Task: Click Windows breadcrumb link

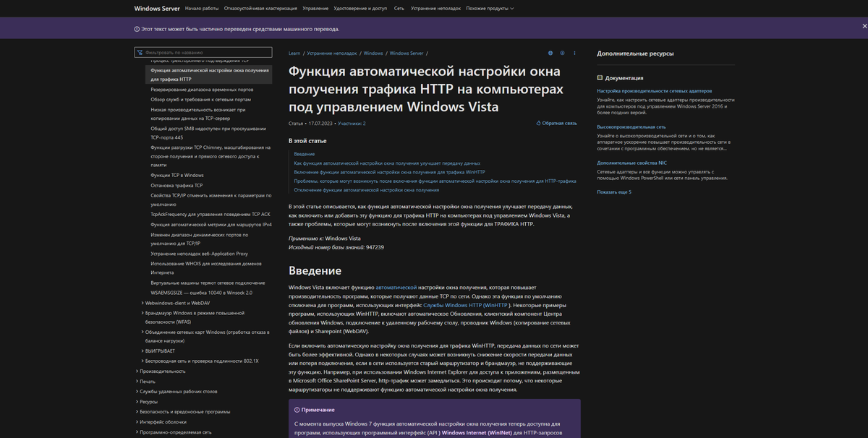Action: click(373, 53)
